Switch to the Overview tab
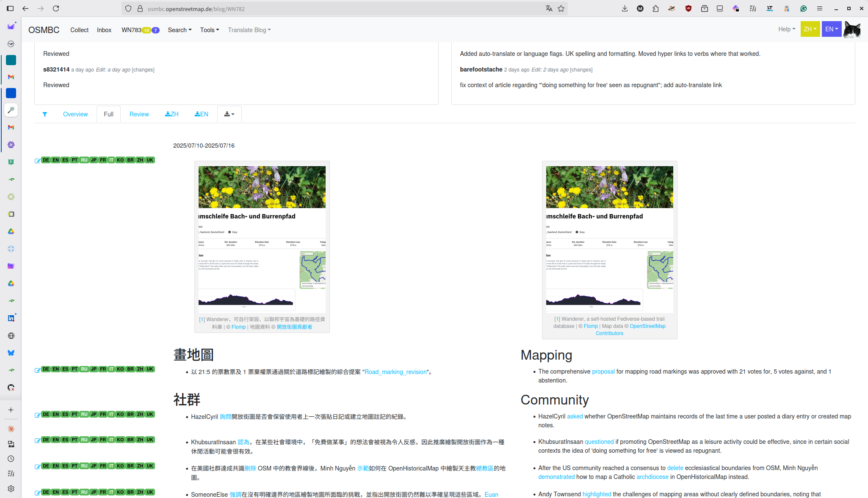The height and width of the screenshot is (498, 868). 75,114
